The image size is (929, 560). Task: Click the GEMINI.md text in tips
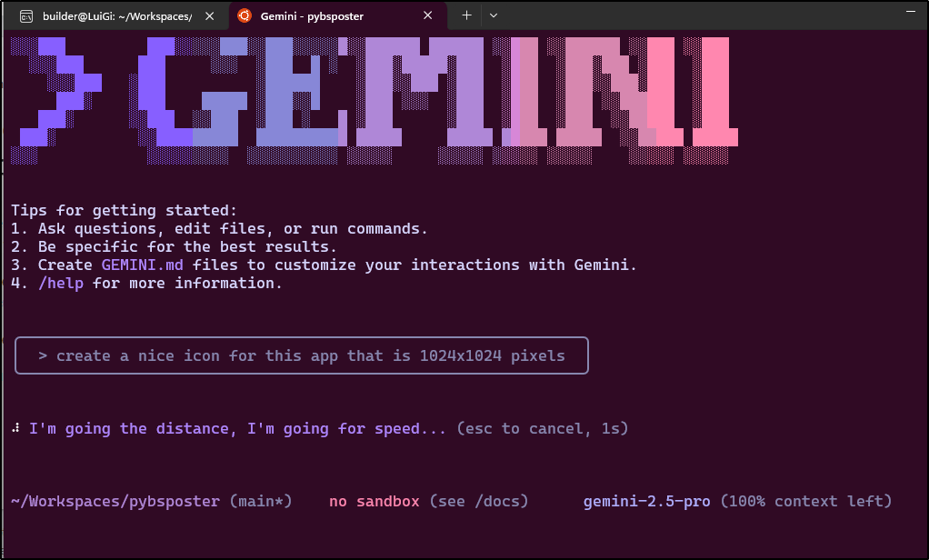(x=142, y=265)
